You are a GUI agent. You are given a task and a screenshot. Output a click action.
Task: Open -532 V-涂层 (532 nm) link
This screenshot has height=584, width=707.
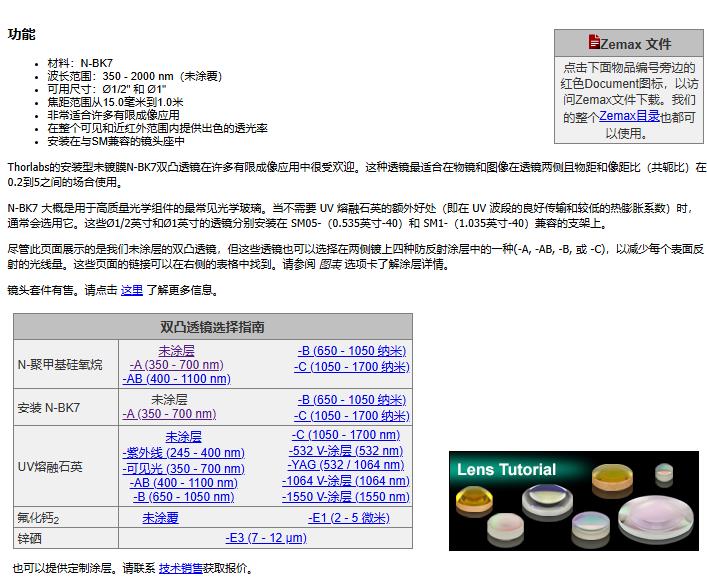pyautogui.click(x=346, y=451)
